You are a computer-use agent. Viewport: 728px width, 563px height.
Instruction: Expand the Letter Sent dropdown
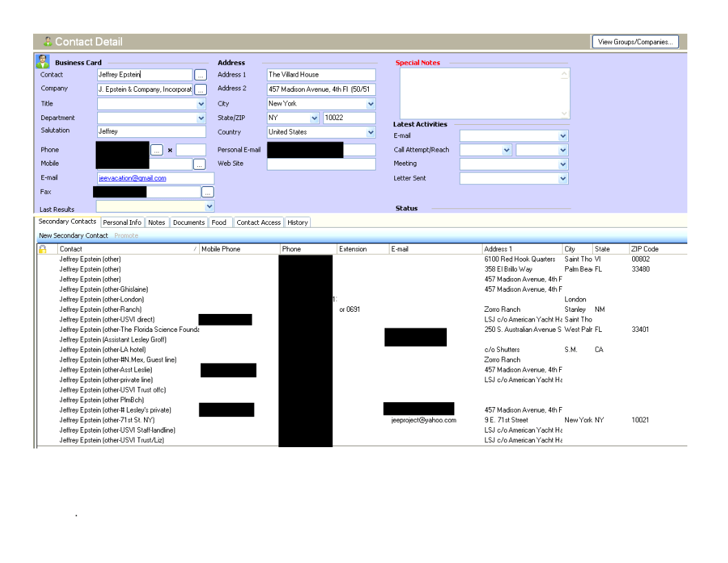pos(563,179)
